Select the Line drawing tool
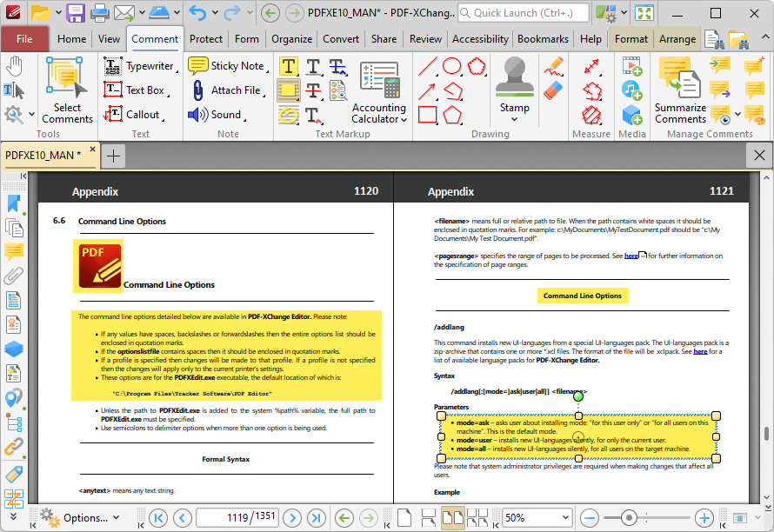 click(428, 67)
